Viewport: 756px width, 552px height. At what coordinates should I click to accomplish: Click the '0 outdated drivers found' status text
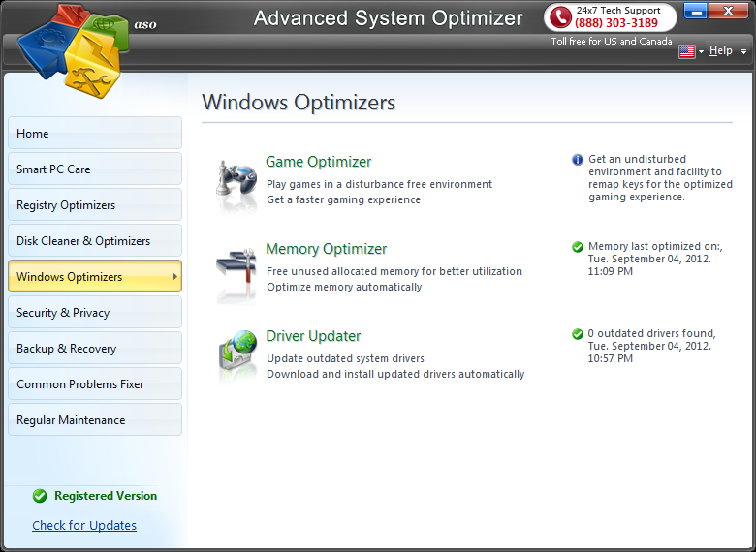click(x=651, y=346)
